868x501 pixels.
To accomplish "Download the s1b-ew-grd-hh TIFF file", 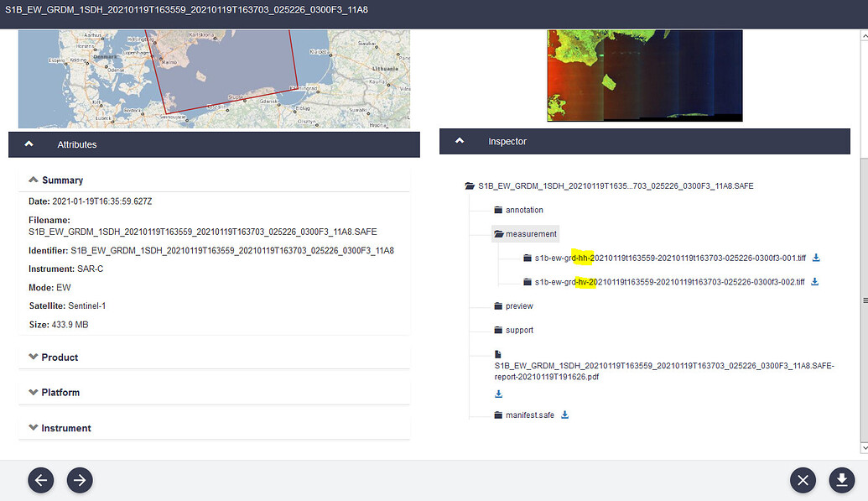I will (815, 257).
